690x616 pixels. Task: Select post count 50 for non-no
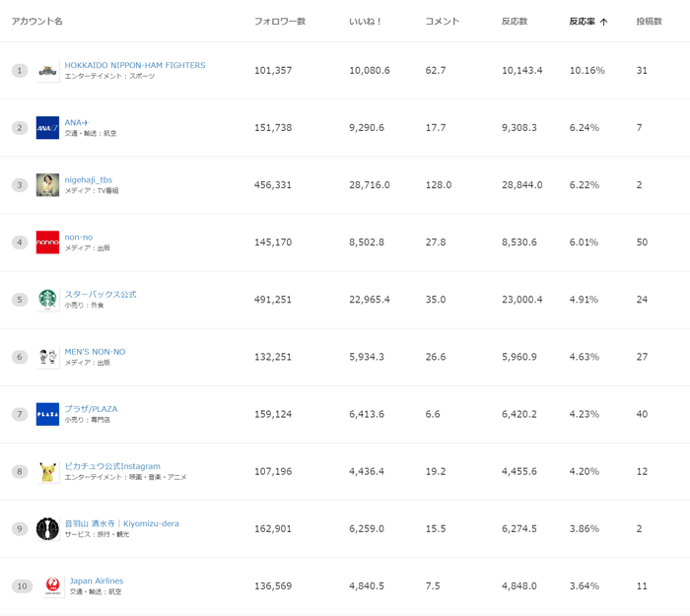642,242
